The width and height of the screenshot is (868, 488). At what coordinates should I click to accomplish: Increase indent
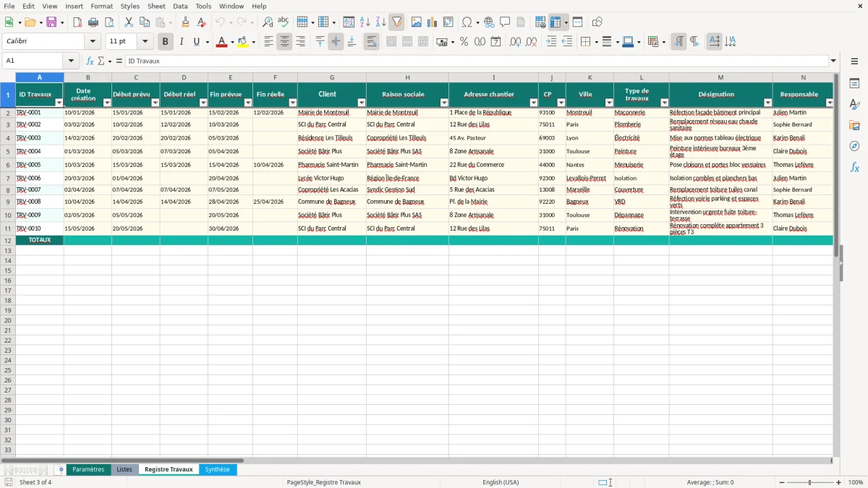[551, 42]
